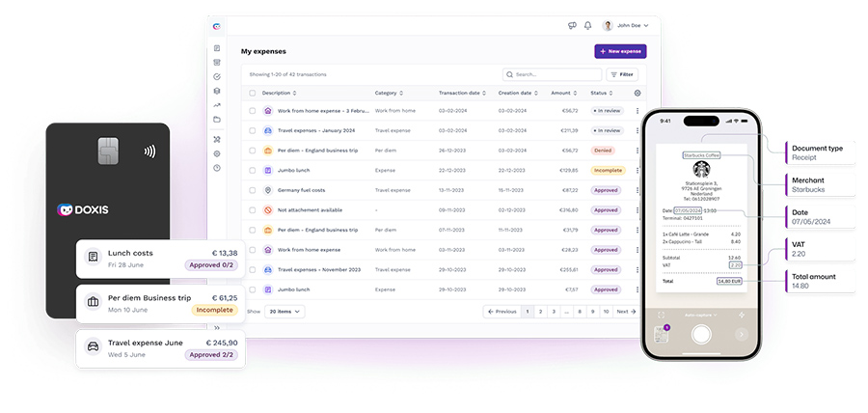This screenshot has width=868, height=413.
Task: Go to page 2 in pagination
Action: point(540,312)
